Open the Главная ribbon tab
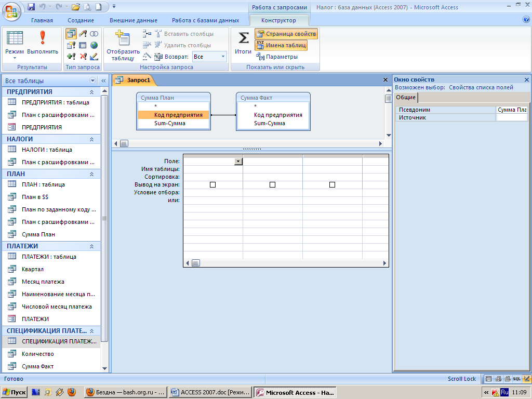Viewport: 532px width, 399px height. (x=42, y=20)
